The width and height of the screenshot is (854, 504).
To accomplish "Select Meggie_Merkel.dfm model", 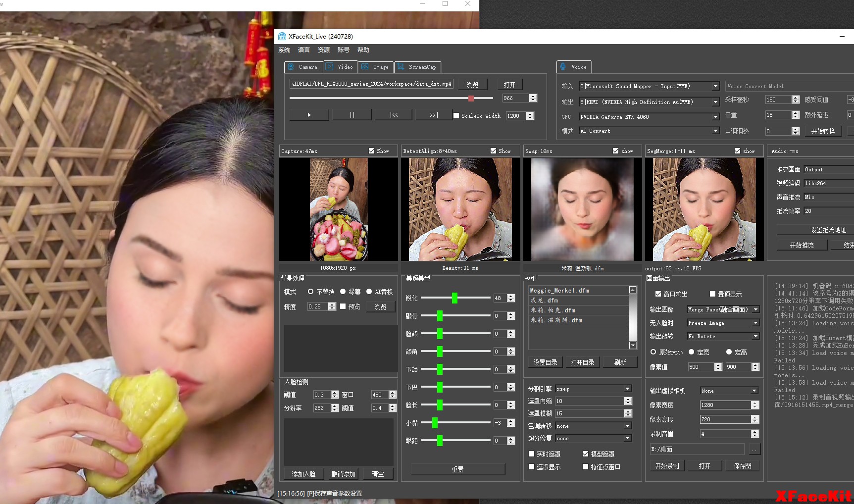I will coord(578,291).
